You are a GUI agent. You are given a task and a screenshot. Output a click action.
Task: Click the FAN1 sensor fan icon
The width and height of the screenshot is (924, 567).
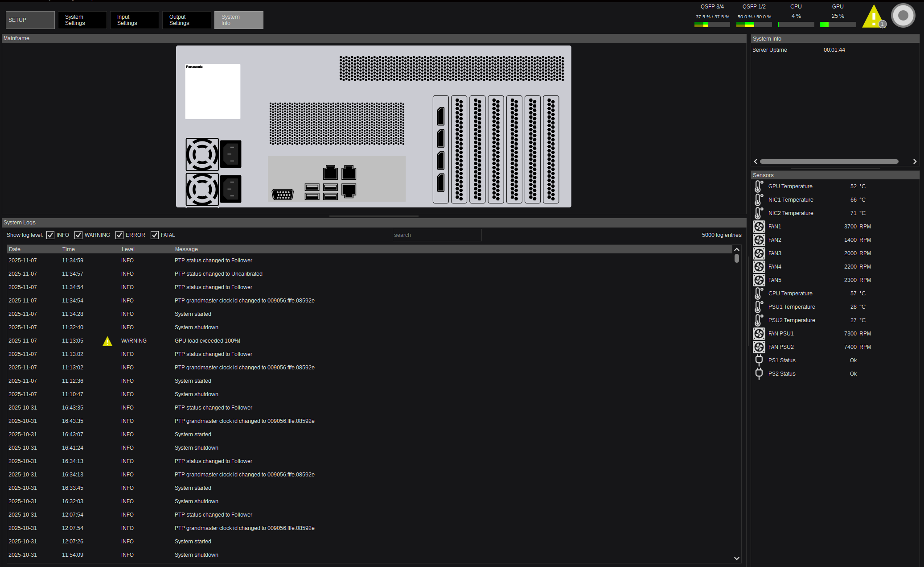759,227
